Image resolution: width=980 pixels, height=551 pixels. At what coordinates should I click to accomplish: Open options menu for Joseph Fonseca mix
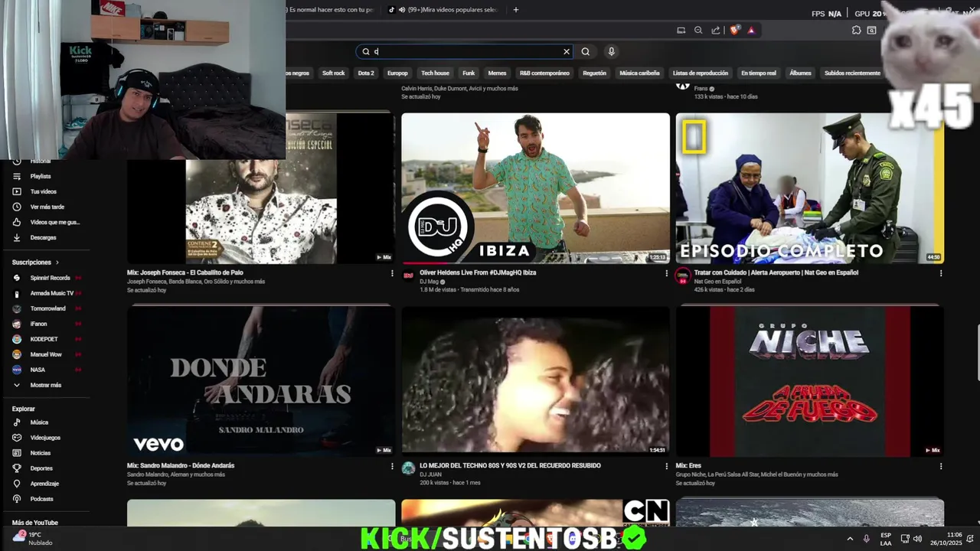(x=392, y=273)
